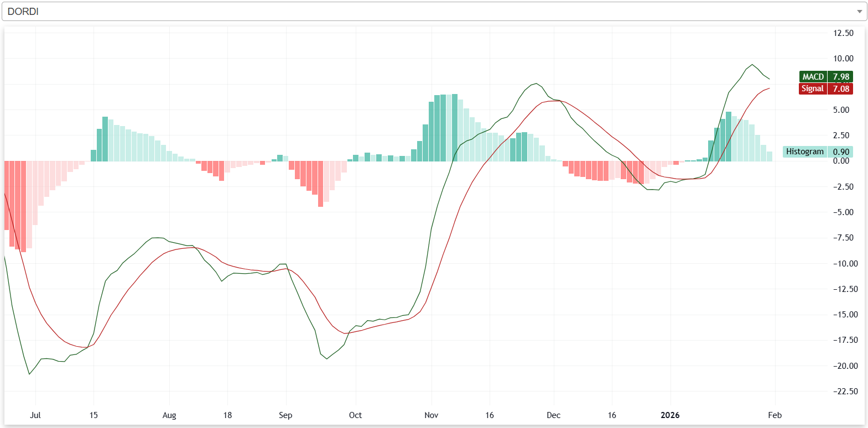The width and height of the screenshot is (868, 428).
Task: Click the Feb label on time axis
Action: pyautogui.click(x=775, y=415)
